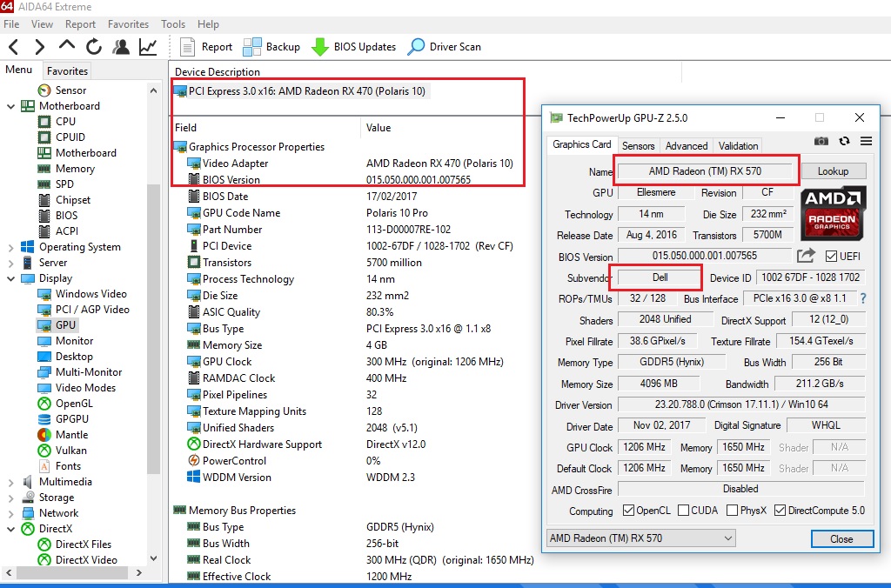Screen dimensions: 891x588
Task: Open the SPD tree item
Action: pyautogui.click(x=56, y=184)
